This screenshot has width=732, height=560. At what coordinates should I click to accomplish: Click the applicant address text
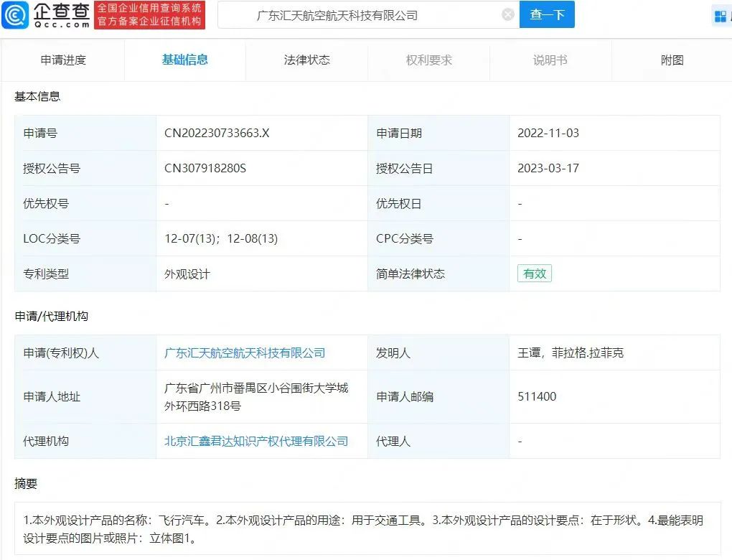click(x=255, y=396)
